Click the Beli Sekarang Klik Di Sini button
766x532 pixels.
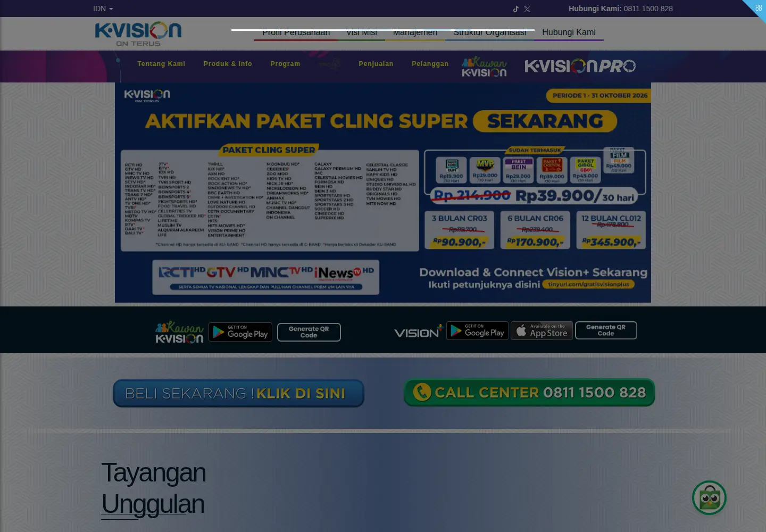click(238, 393)
